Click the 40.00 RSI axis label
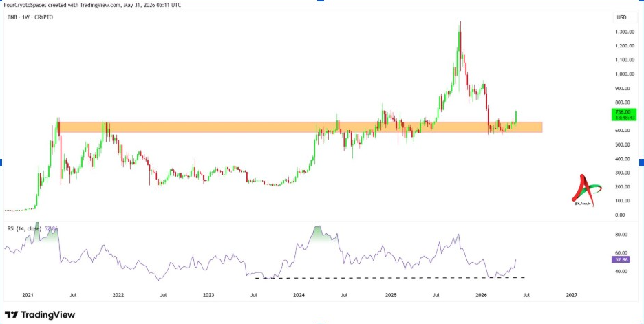The image size is (644, 324). point(622,271)
